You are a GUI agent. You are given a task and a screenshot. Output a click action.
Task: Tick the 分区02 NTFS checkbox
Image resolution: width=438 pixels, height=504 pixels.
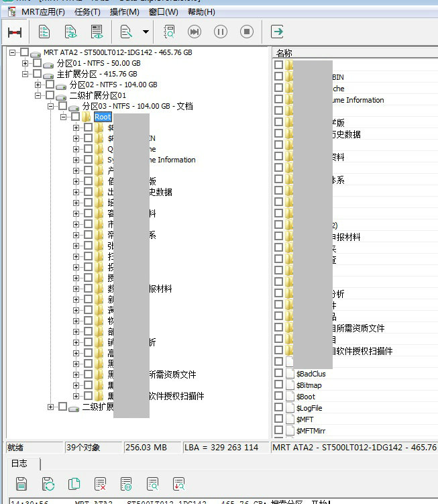[x=50, y=85]
